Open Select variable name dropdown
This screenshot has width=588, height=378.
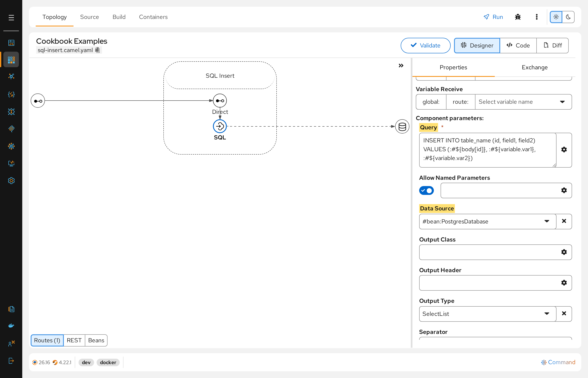523,102
